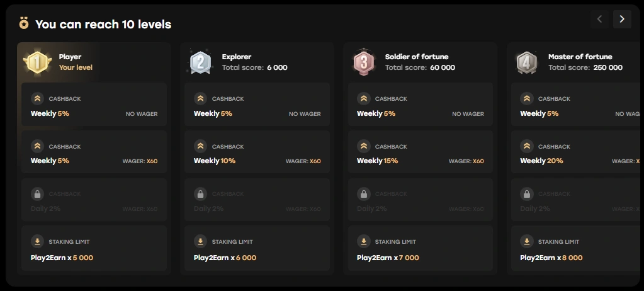Go to next levels with right arrow
This screenshot has height=291, width=644.
click(x=622, y=19)
